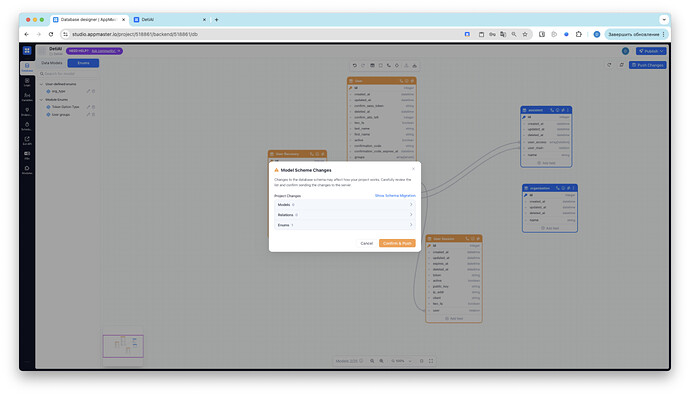690x396 pixels.
Task: Open the Publish dropdown button
Action: [x=651, y=51]
